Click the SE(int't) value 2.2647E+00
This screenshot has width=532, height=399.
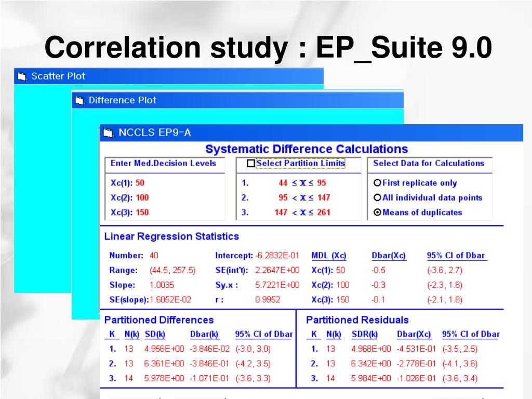pyautogui.click(x=277, y=270)
